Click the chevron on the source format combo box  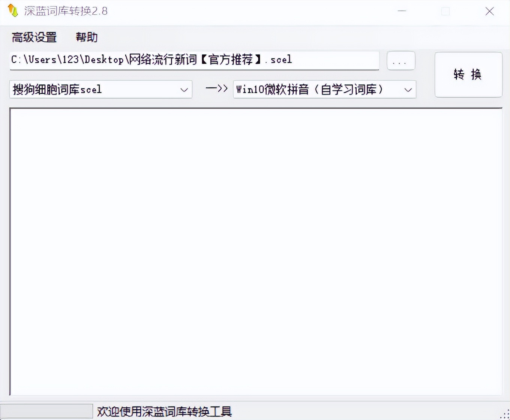[x=184, y=89]
